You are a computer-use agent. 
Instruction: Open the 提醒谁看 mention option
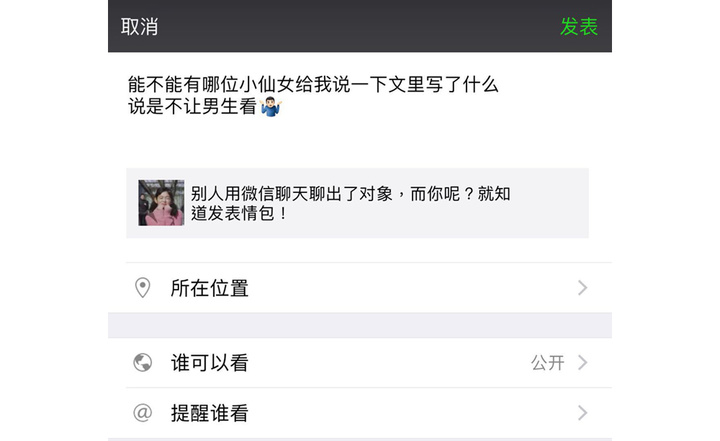click(360, 413)
